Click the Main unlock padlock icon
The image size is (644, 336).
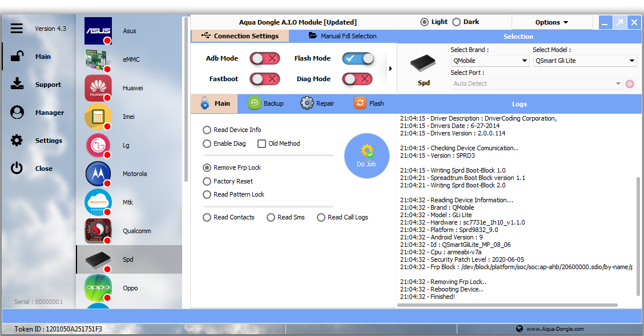(x=17, y=56)
